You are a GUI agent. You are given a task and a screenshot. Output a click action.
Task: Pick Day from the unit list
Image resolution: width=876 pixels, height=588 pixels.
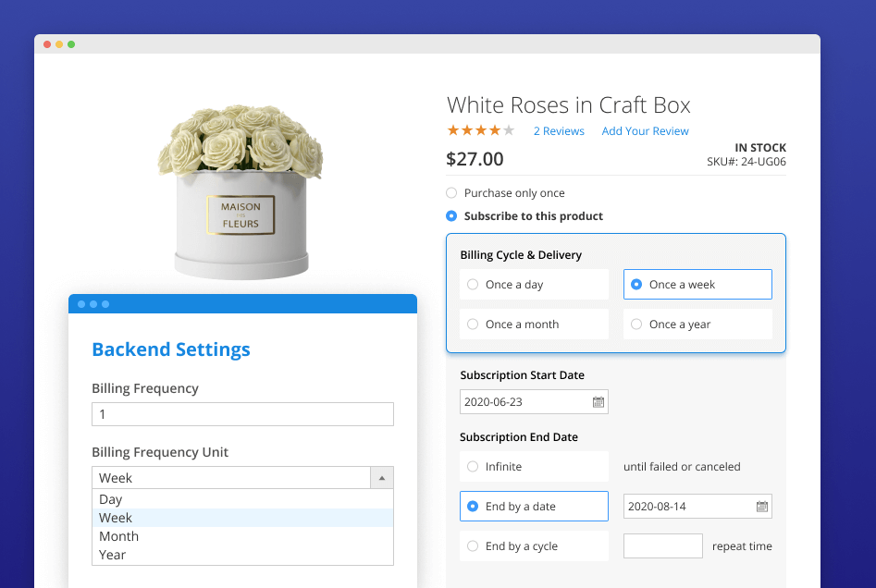coord(111,499)
